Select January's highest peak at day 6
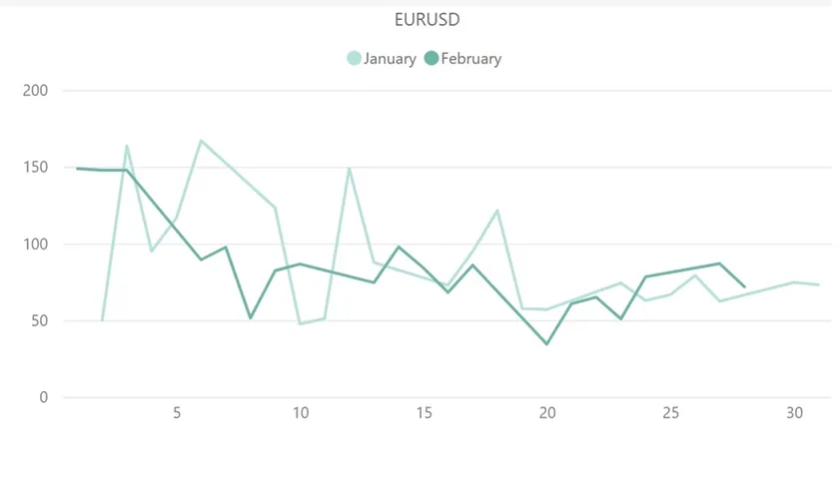The height and width of the screenshot is (504, 839). pos(201,141)
